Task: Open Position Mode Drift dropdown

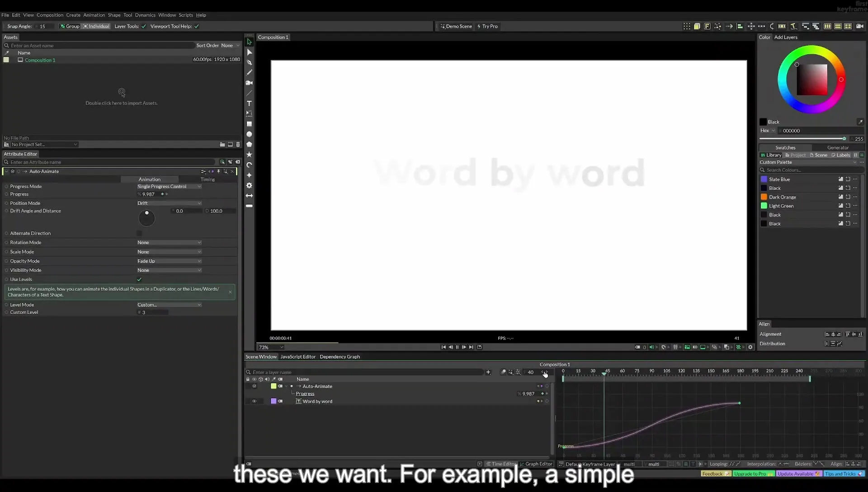Action: click(170, 203)
